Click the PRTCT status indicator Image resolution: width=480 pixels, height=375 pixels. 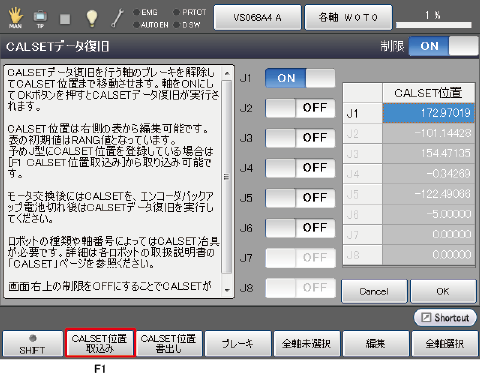(190, 12)
